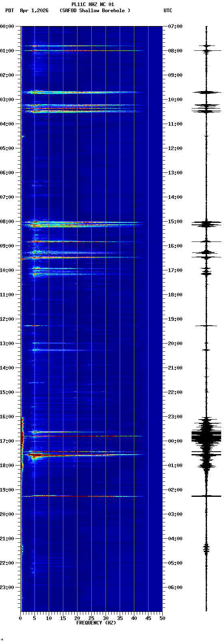Select the 09:00 label on PDT axis

pos(7,246)
